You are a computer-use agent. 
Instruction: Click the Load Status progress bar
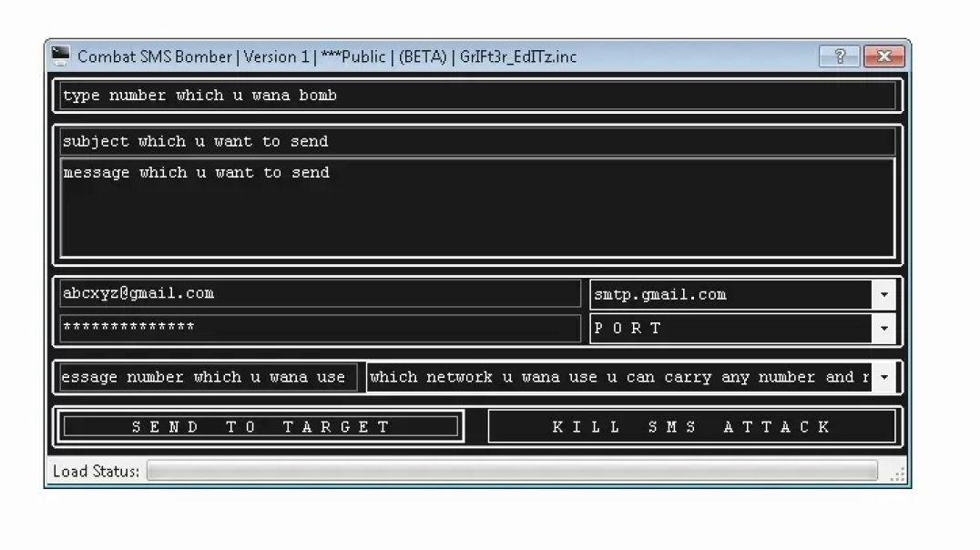pyautogui.click(x=510, y=471)
